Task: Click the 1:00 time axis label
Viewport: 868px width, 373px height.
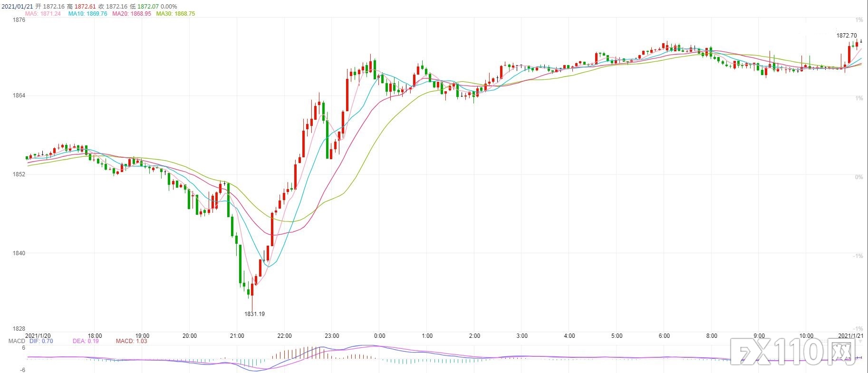Action: pyautogui.click(x=427, y=336)
